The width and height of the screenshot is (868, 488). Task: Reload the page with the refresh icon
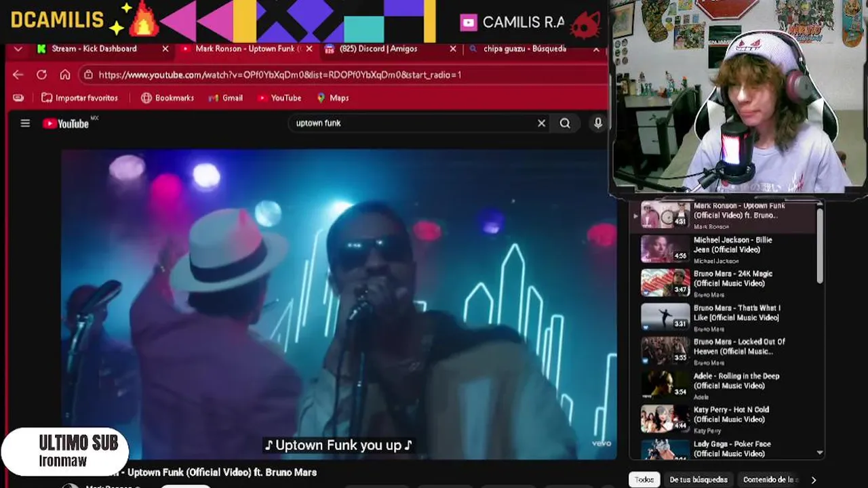41,75
